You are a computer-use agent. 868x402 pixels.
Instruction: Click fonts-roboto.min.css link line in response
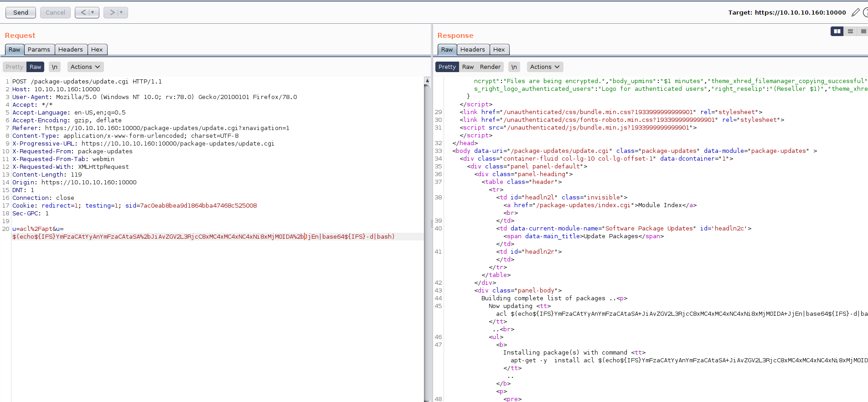(x=622, y=120)
